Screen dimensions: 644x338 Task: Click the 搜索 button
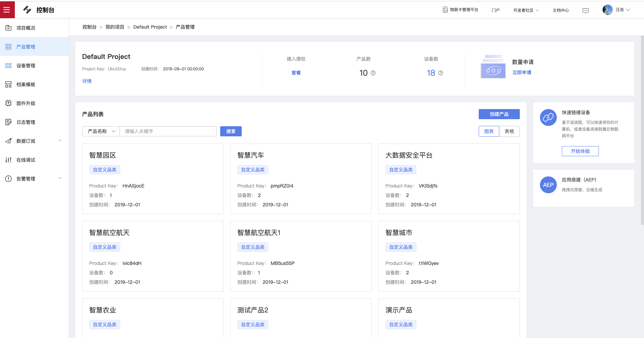click(x=231, y=131)
